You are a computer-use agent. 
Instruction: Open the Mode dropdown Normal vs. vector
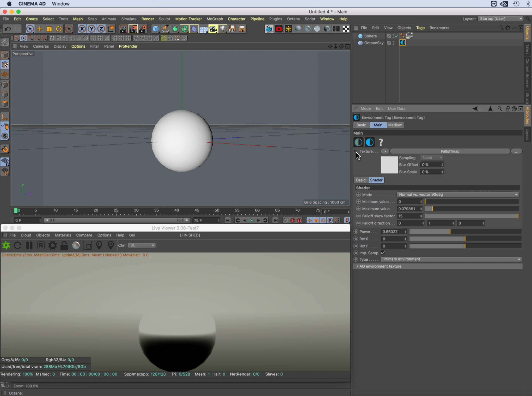pos(458,195)
